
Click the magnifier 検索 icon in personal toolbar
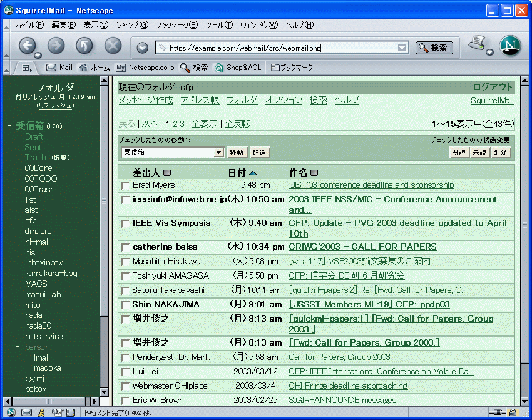click(185, 68)
